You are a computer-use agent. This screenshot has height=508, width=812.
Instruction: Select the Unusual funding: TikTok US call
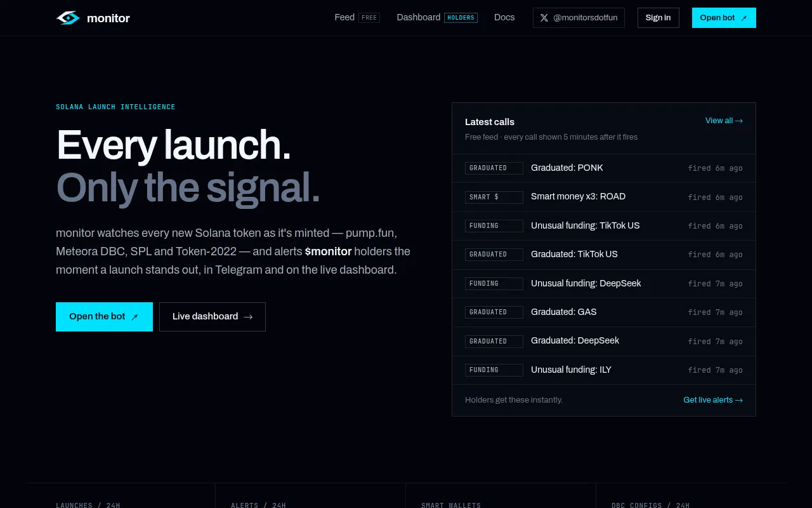click(604, 226)
